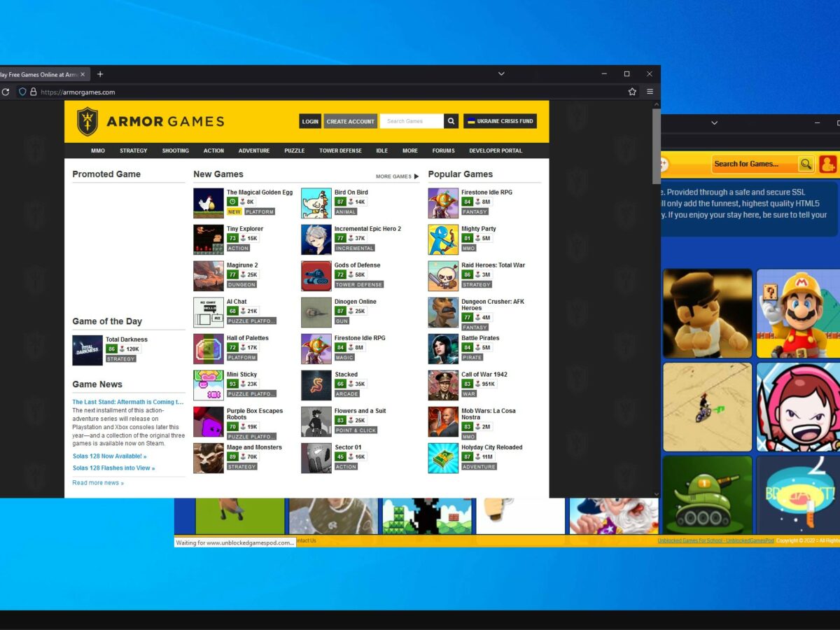Focus the Search for Games field in the Unblocked Games window
This screenshot has height=630, width=840.
(755, 164)
